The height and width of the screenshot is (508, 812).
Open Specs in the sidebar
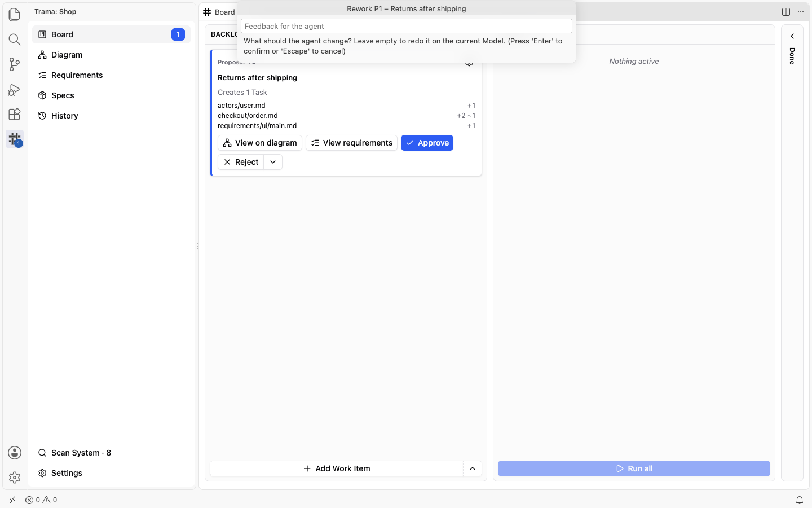pos(111,95)
